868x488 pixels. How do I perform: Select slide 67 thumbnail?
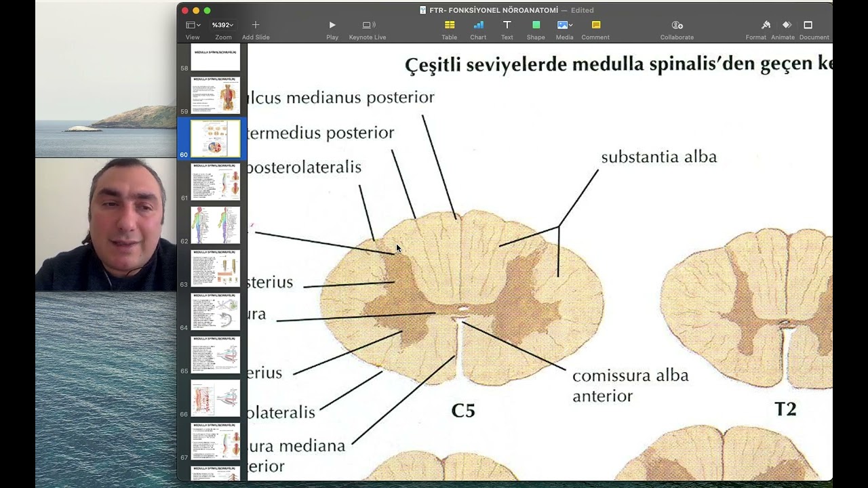click(216, 442)
